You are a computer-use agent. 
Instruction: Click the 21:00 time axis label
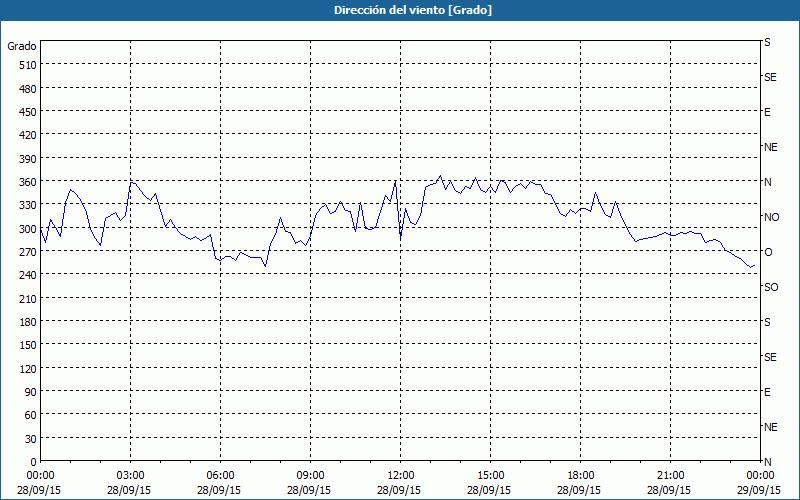click(x=670, y=476)
